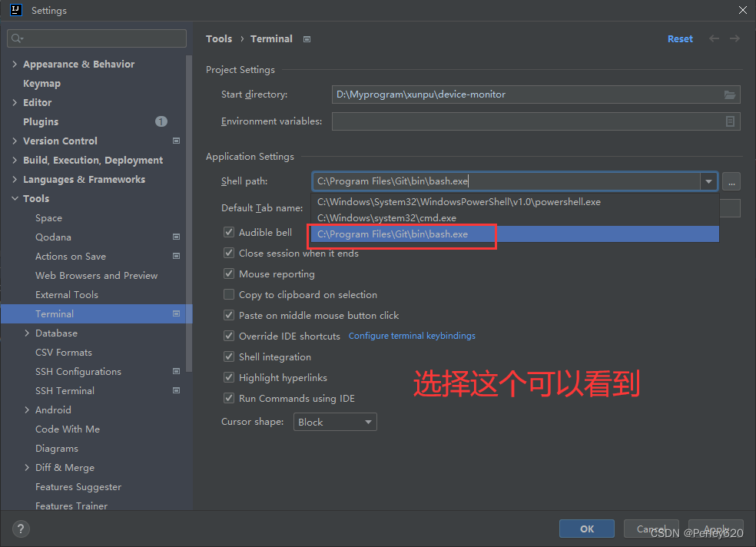This screenshot has height=547, width=756.
Task: Click the IntelliJ logo in title bar
Action: click(x=16, y=10)
